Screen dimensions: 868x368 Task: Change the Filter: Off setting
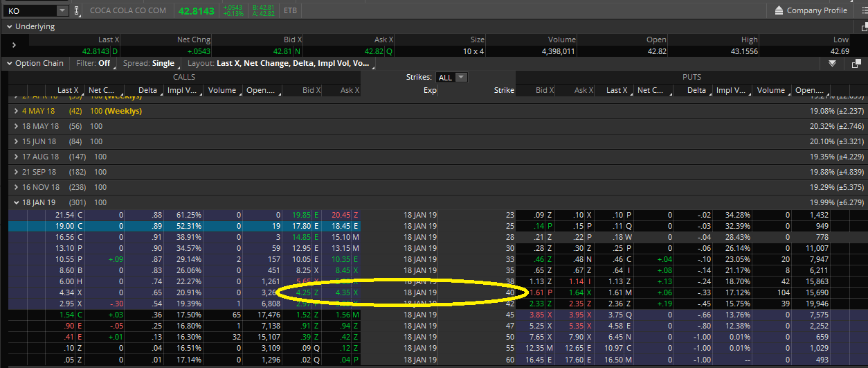pos(93,63)
